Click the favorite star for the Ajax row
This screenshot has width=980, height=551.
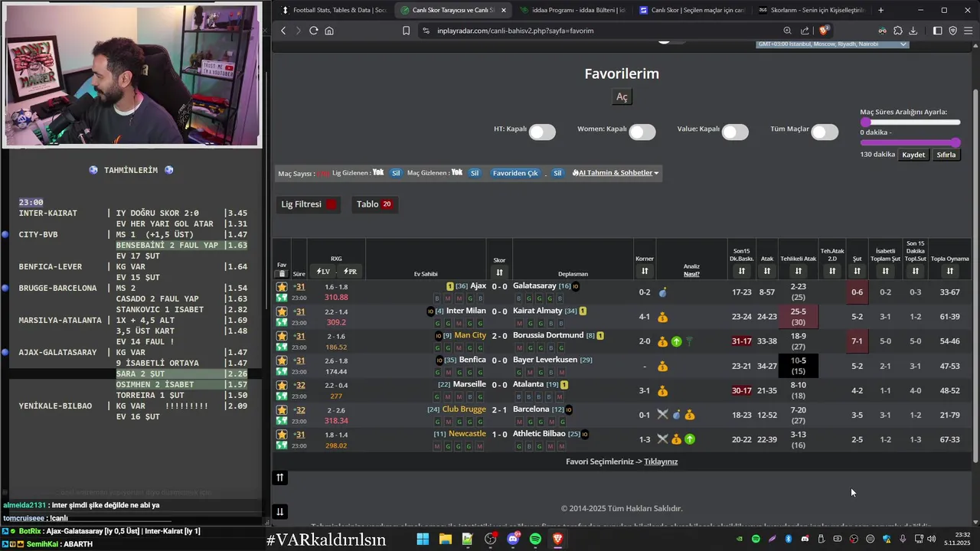pyautogui.click(x=282, y=286)
